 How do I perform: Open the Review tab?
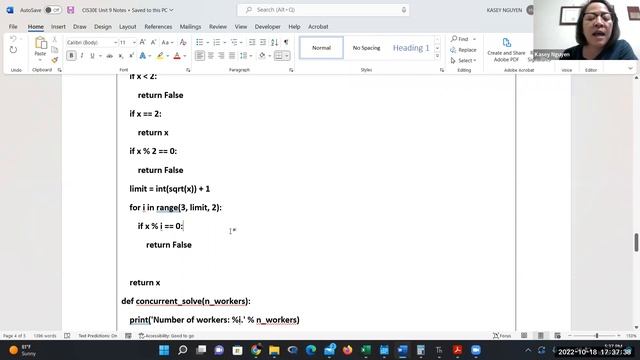point(218,27)
